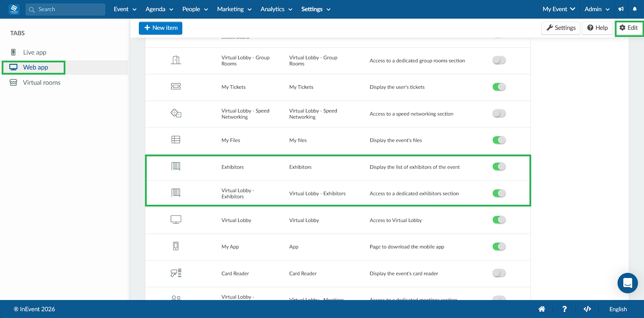The width and height of the screenshot is (644, 318).
Task: Click the My Files table icon
Action: pos(176,140)
